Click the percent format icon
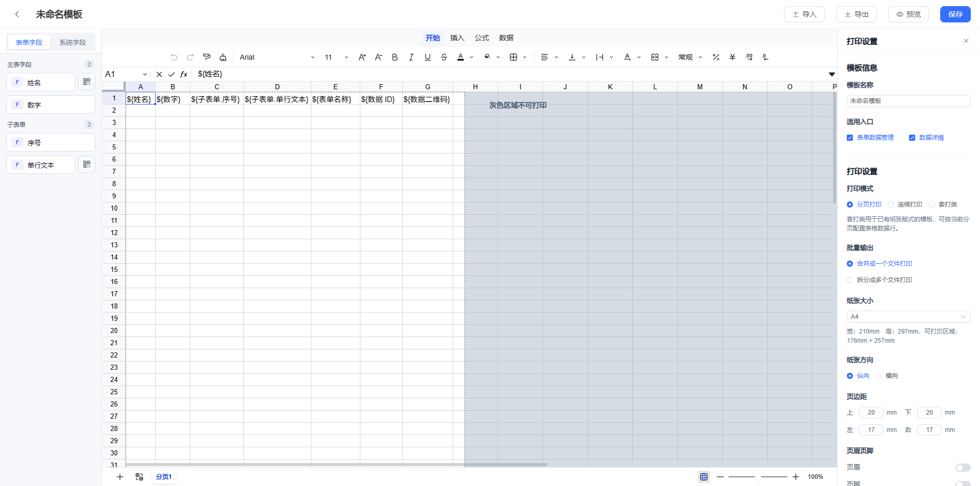980x486 pixels. 716,57
